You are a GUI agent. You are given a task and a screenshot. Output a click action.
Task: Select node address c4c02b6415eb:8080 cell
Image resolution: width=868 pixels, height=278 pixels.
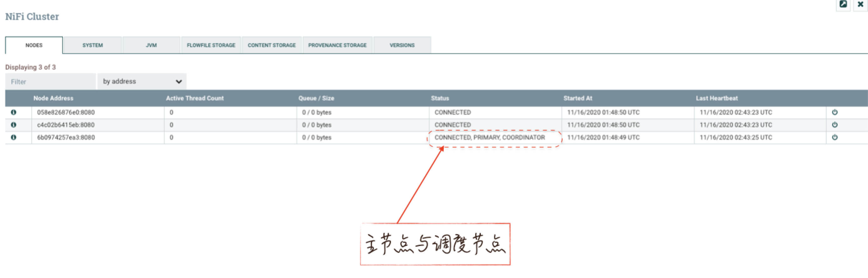(x=98, y=125)
